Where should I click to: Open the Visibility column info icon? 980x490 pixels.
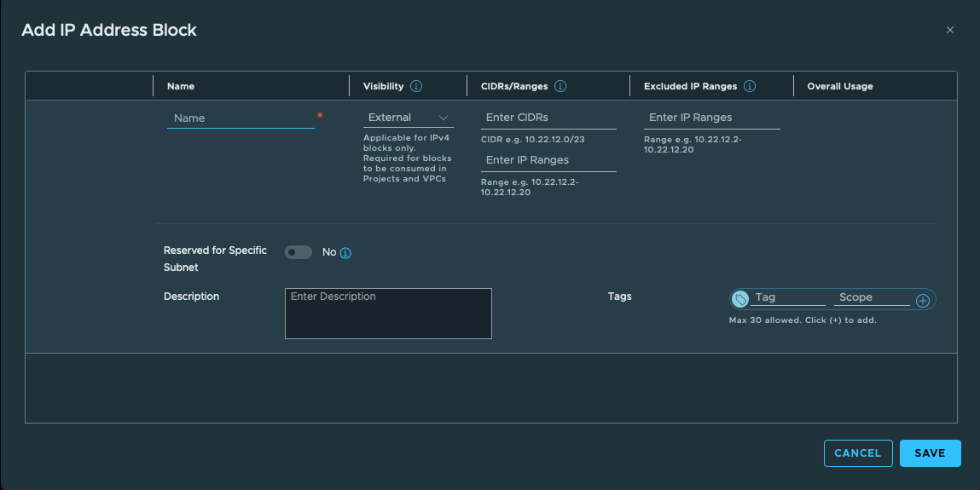coord(415,86)
